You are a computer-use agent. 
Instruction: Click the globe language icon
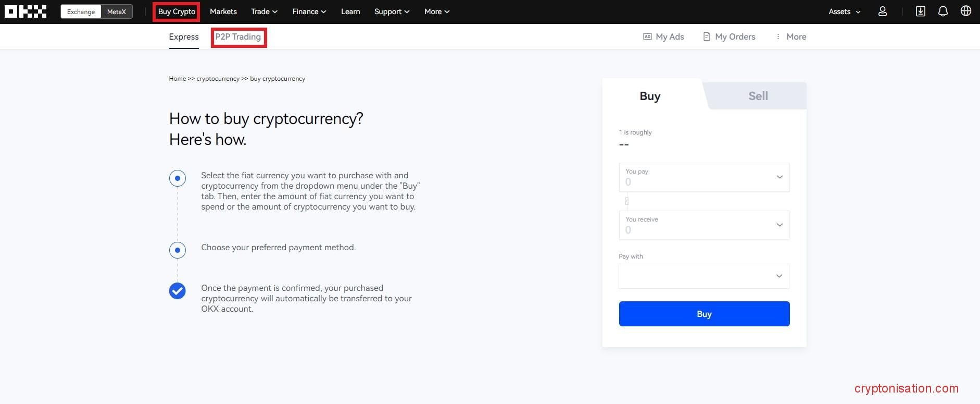click(965, 11)
